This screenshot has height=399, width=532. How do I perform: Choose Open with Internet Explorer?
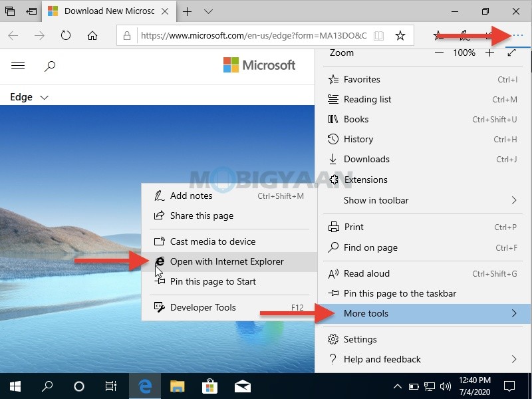pyautogui.click(x=229, y=261)
